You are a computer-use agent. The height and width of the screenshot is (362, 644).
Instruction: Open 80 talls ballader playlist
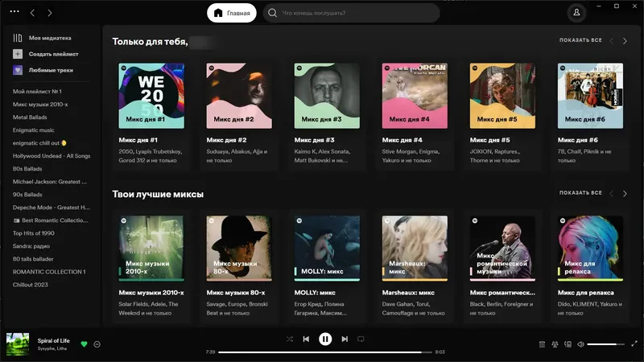point(33,259)
